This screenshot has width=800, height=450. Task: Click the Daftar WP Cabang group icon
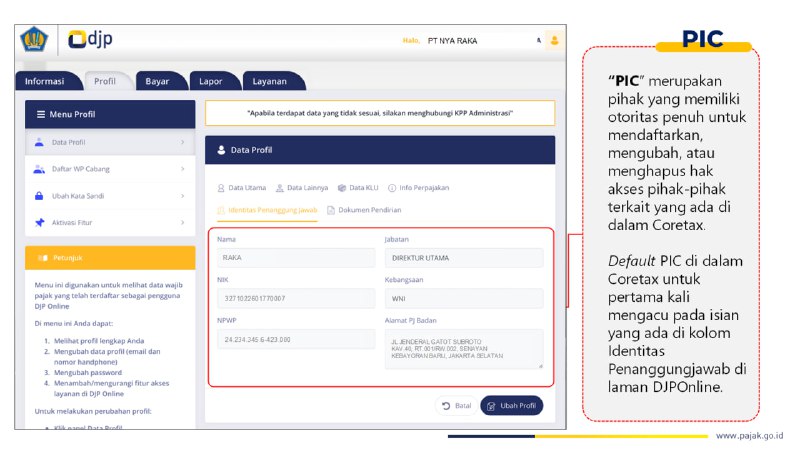[x=39, y=169]
